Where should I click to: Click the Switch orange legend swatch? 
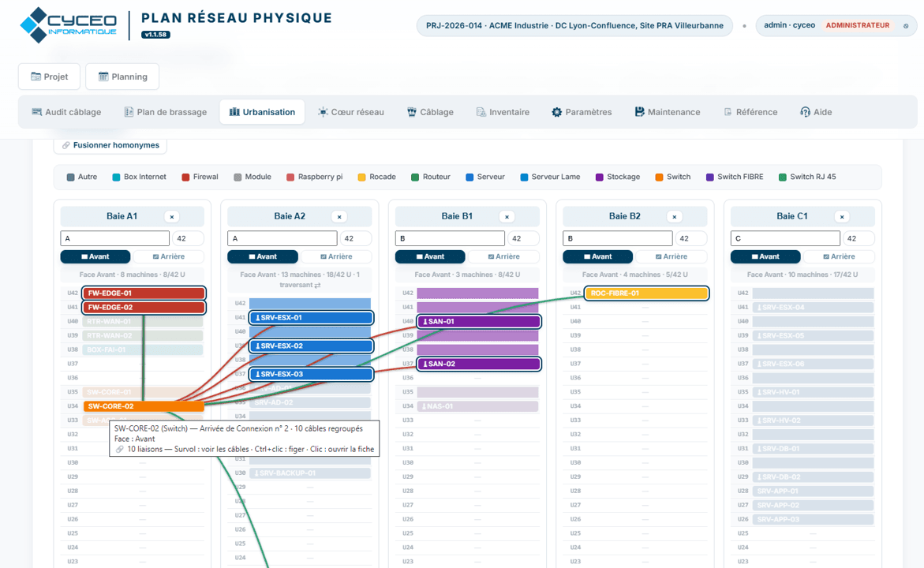click(660, 177)
